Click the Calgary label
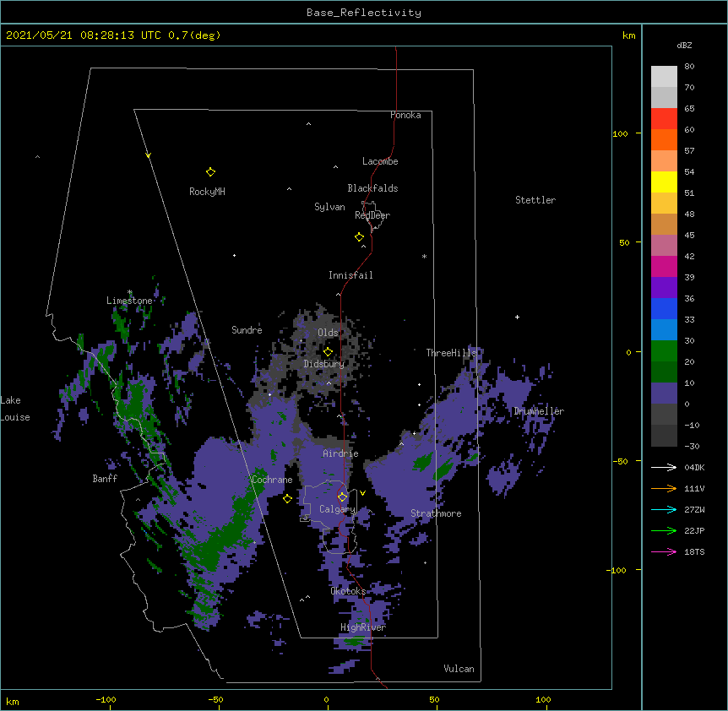The width and height of the screenshot is (728, 711). [x=337, y=509]
